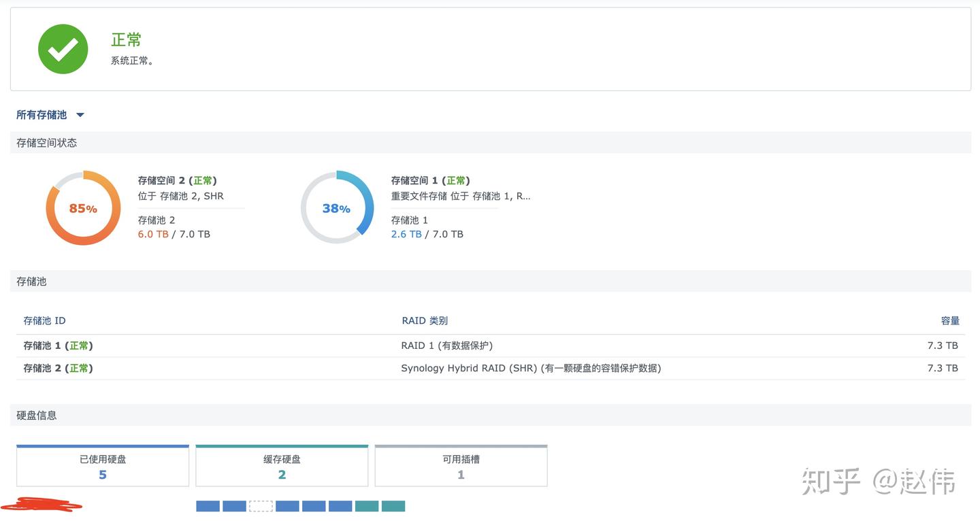
Task: Click the second blue disk slot icon
Action: pos(234,506)
